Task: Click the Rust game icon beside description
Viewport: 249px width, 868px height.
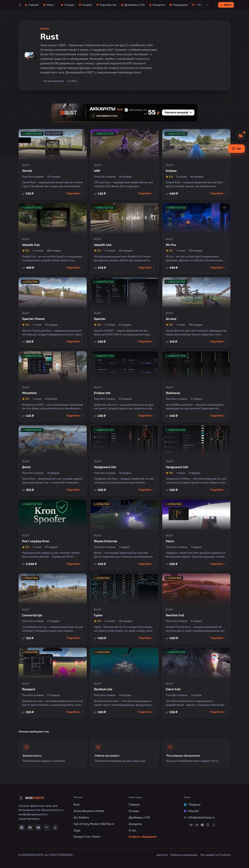Action: 30,55
